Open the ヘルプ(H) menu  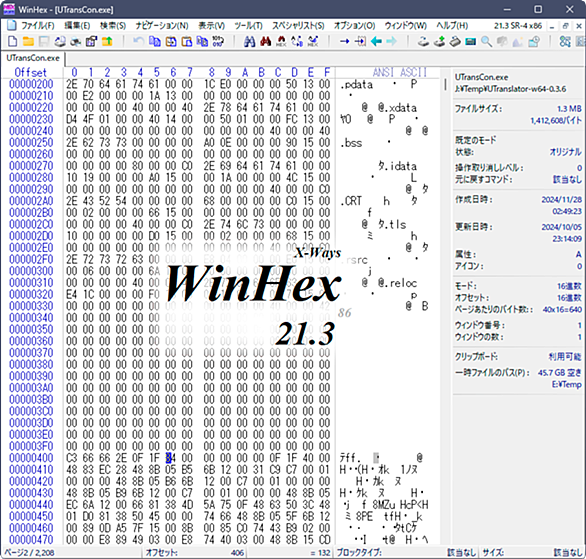tap(452, 26)
